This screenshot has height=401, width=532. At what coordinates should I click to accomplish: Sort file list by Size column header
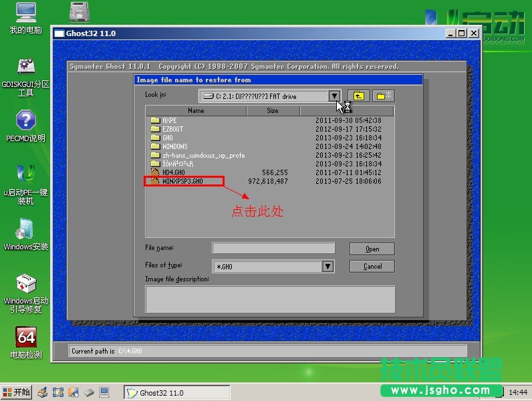click(273, 111)
